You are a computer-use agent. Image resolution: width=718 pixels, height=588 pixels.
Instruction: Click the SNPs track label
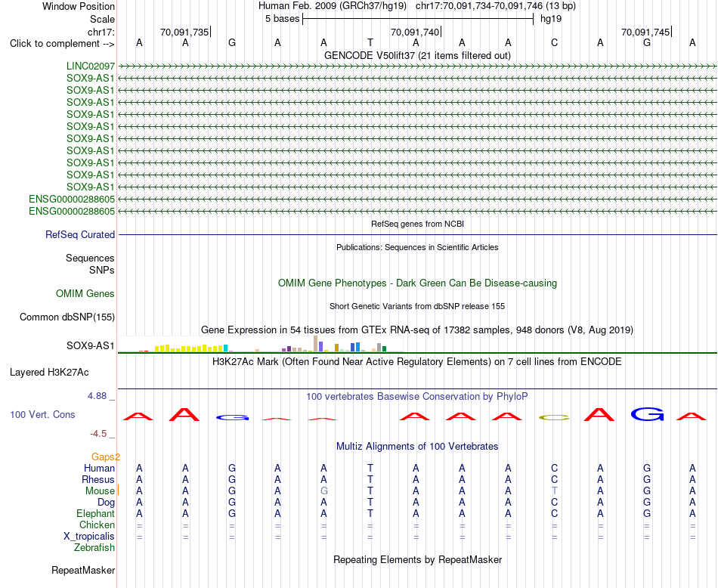[x=102, y=270]
